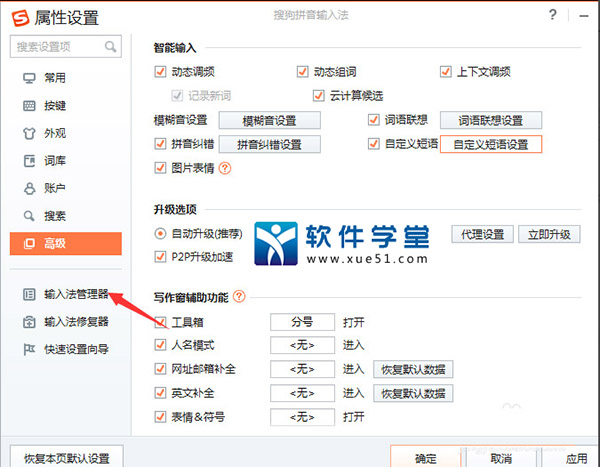This screenshot has height=467, width=600.
Task: Click the question mark help icon in title bar
Action: coord(553,15)
